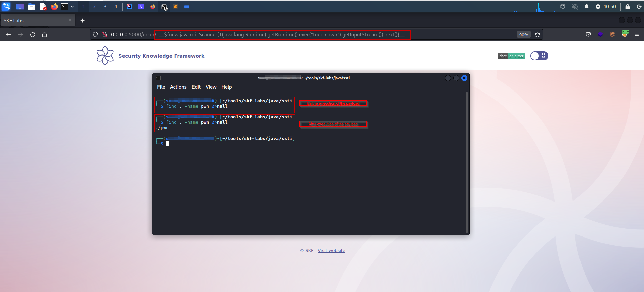
Task: Follow the Visit website link
Action: tap(331, 251)
